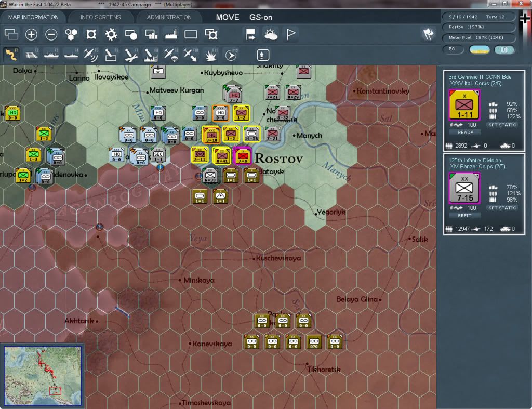The width and height of the screenshot is (532, 409).
Task: Click the bar chart toolbar icon
Action: pyautogui.click(x=151, y=34)
